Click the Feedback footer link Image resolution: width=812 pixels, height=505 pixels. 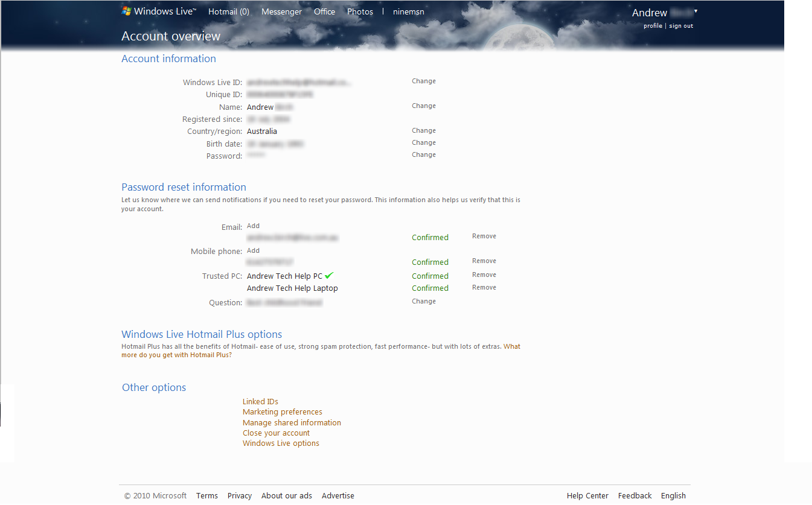pyautogui.click(x=635, y=495)
